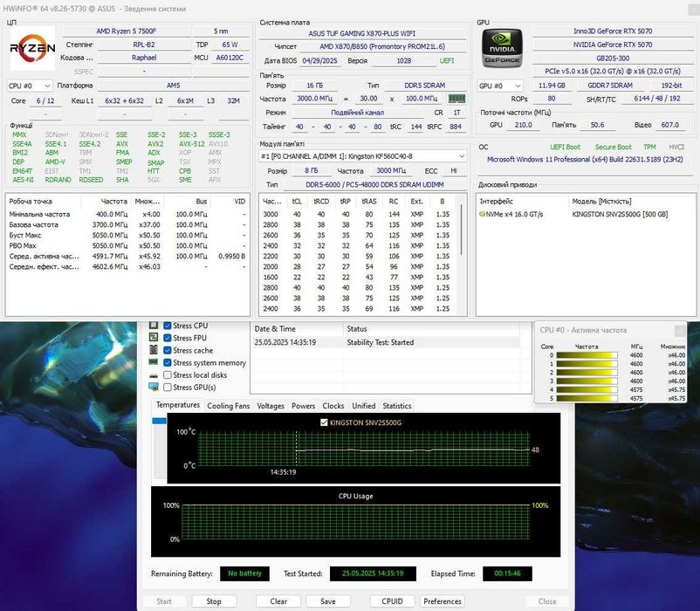Select the PBO Max row

click(127, 245)
